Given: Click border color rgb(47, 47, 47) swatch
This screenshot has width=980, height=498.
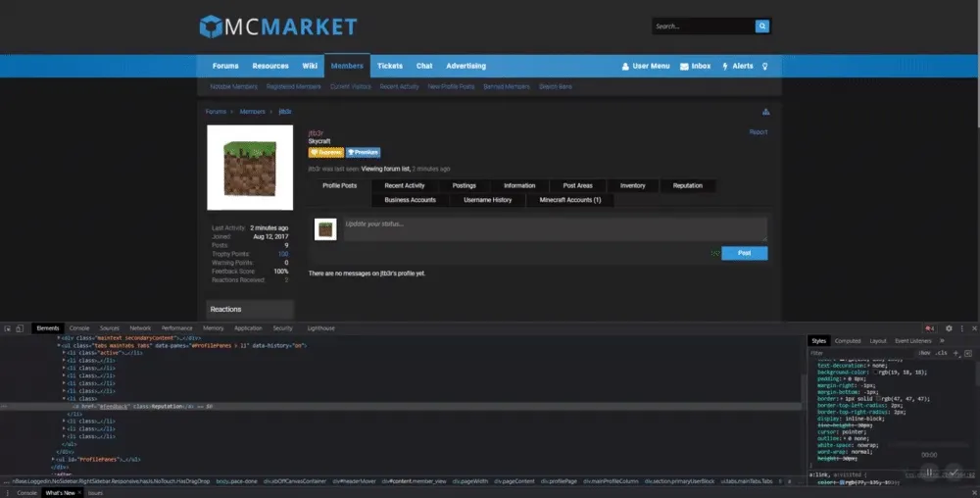Looking at the screenshot, I should (878, 399).
